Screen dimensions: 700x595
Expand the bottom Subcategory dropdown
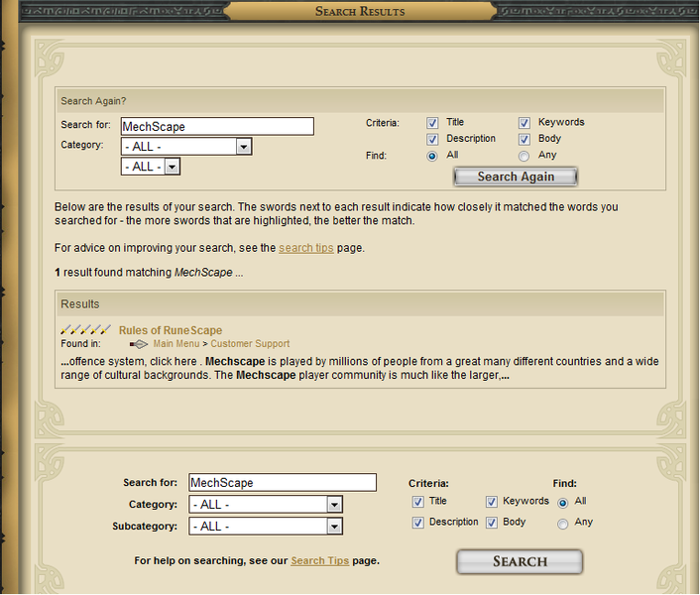(x=266, y=527)
